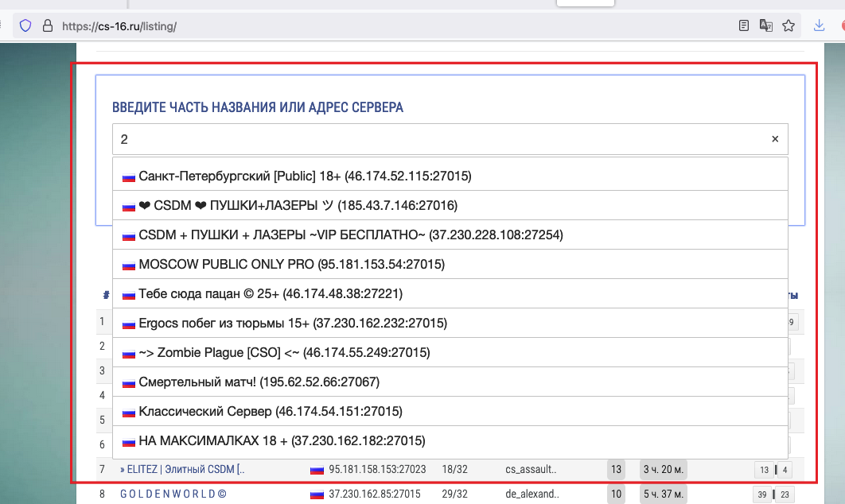845x504 pixels.
Task: Select CSDM + ПУШКИ + ЛАЗЕРЫ ~VIP БЕСПЛАТНО~ suggestion
Action: (450, 235)
